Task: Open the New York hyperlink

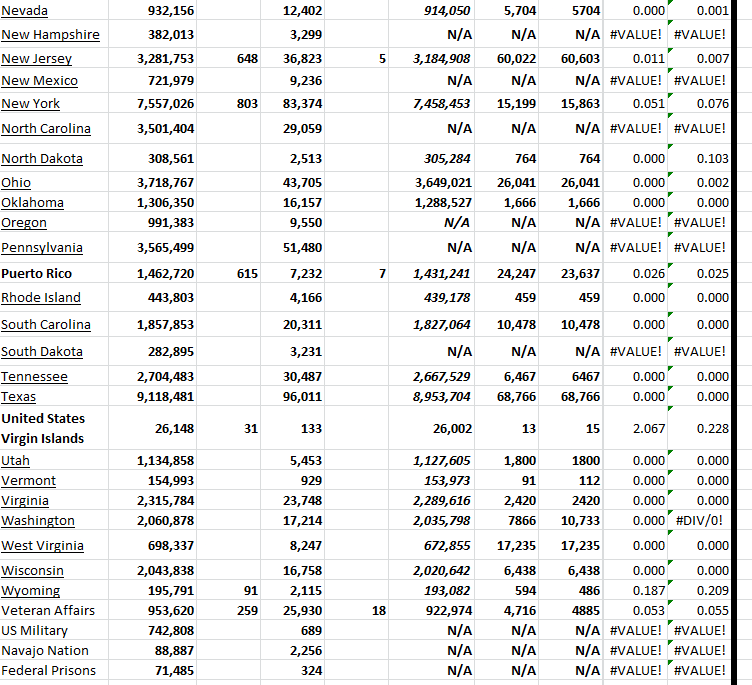Action: pyautogui.click(x=30, y=104)
